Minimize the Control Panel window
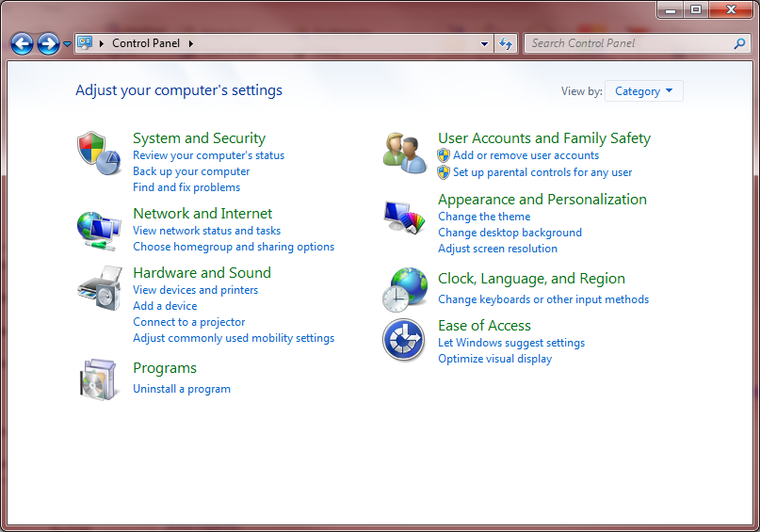 (x=671, y=9)
